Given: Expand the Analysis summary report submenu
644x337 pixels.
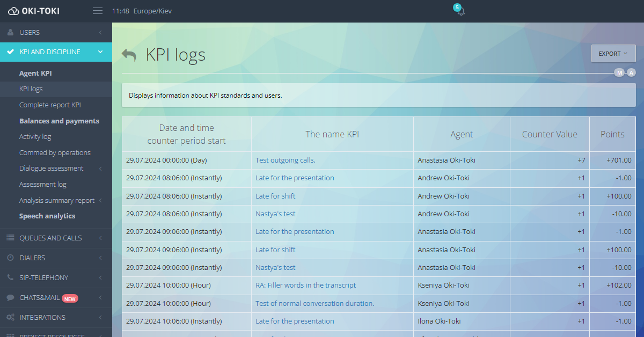Looking at the screenshot, I should point(100,201).
